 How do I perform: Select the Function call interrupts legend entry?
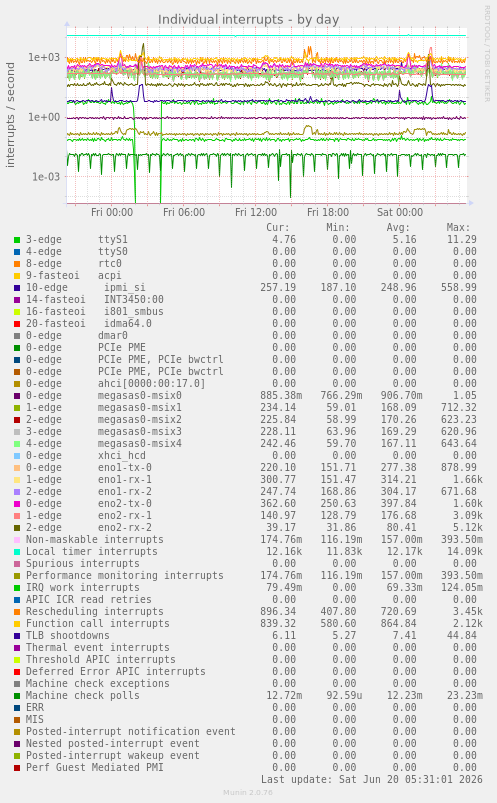97,623
